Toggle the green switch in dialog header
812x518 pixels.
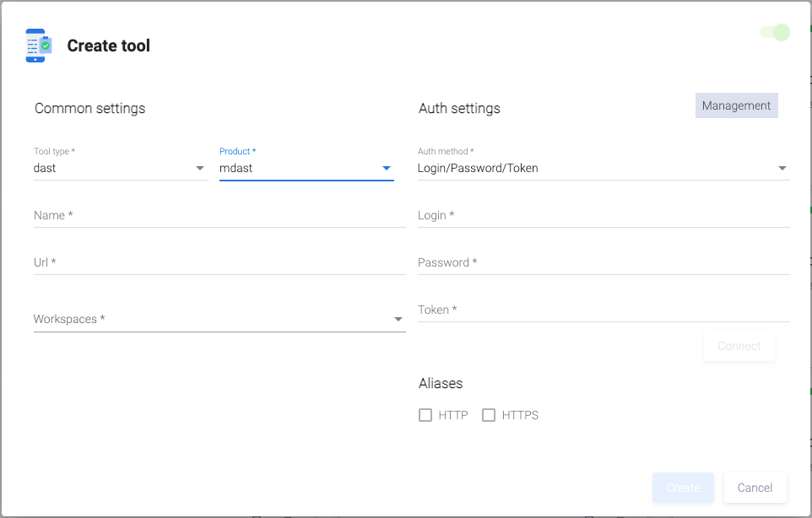coord(775,33)
